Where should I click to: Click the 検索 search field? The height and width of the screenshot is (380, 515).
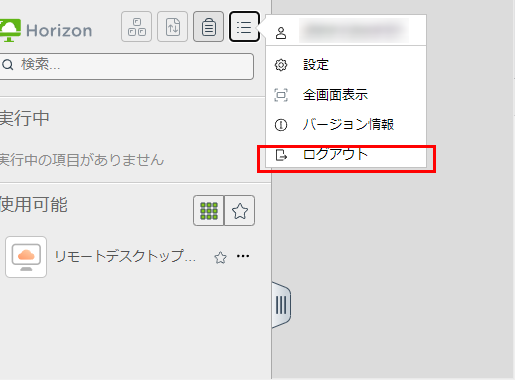coord(127,66)
